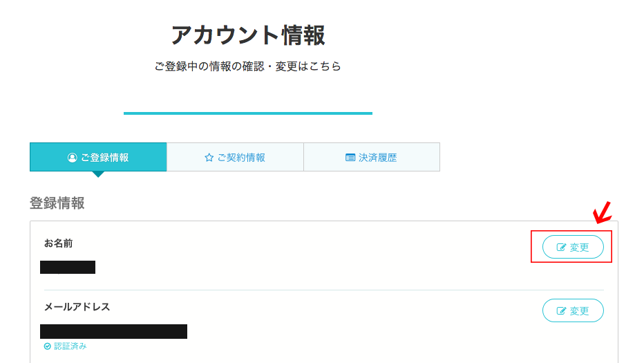Image resolution: width=644 pixels, height=363 pixels.
Task: Click the edit pencil icon for メールアドレス
Action: 561,310
